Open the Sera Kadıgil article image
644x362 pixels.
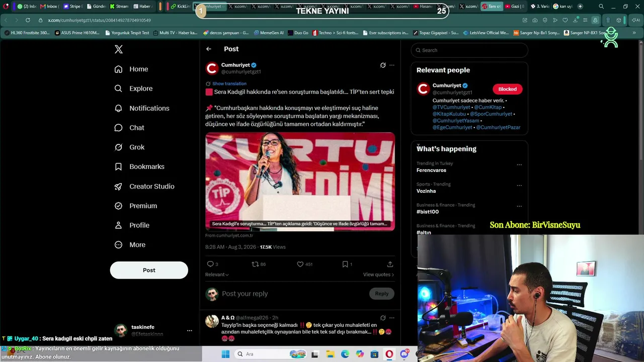coord(300,182)
